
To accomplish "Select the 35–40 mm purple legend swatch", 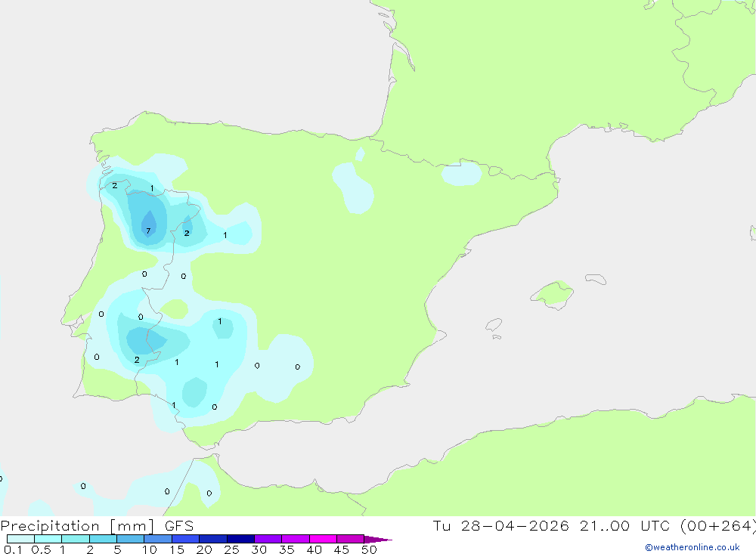I will [295, 539].
